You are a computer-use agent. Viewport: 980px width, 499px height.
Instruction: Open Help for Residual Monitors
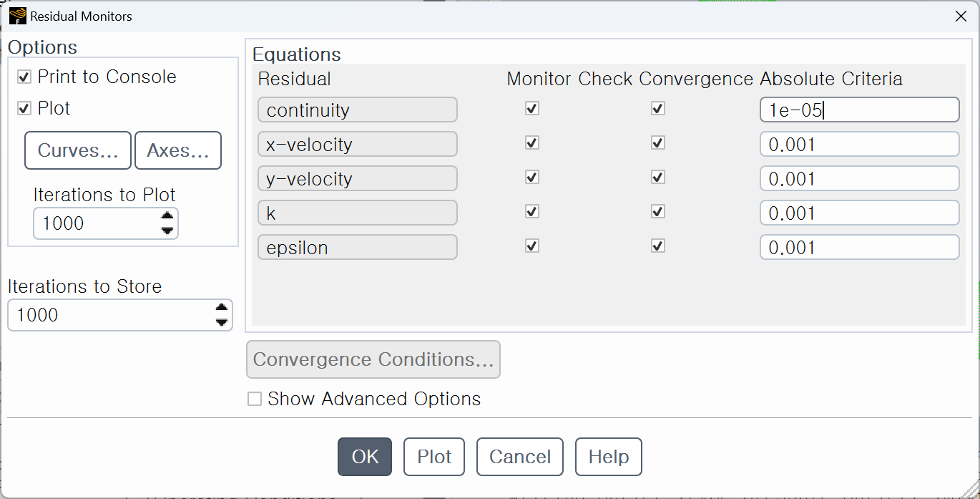[609, 457]
